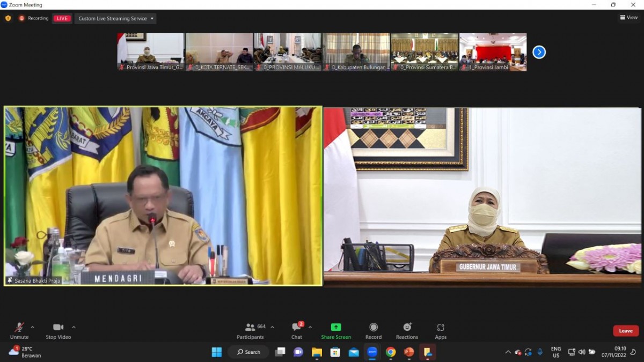Screen dimensions: 644x362
Task: Click the encryption shield icon
Action: (8, 18)
